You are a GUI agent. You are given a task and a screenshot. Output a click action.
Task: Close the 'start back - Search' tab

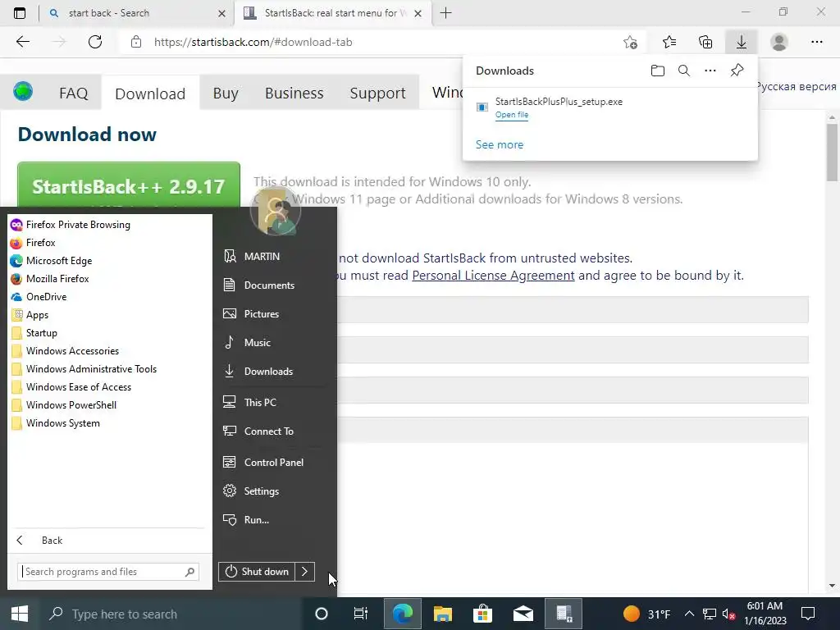coord(221,13)
